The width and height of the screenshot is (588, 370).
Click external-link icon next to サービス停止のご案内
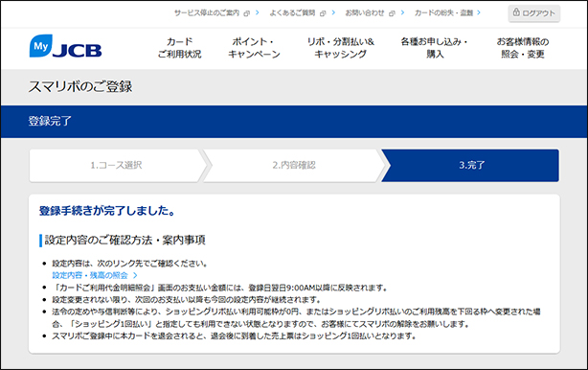click(x=246, y=13)
